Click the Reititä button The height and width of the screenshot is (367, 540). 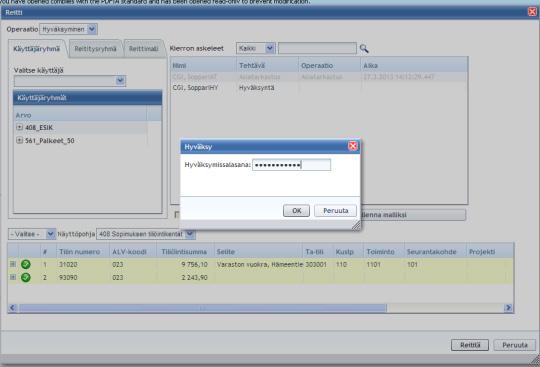[x=470, y=345]
